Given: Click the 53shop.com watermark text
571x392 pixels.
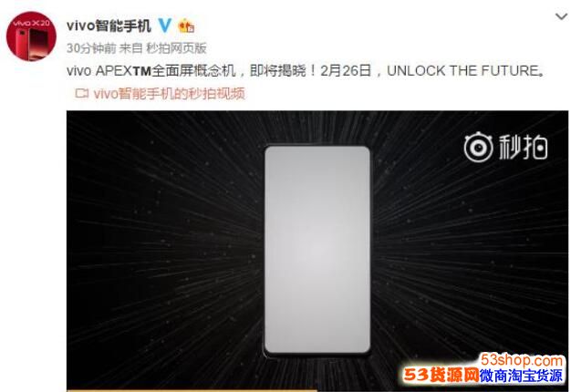Looking at the screenshot, I should click(x=522, y=360).
